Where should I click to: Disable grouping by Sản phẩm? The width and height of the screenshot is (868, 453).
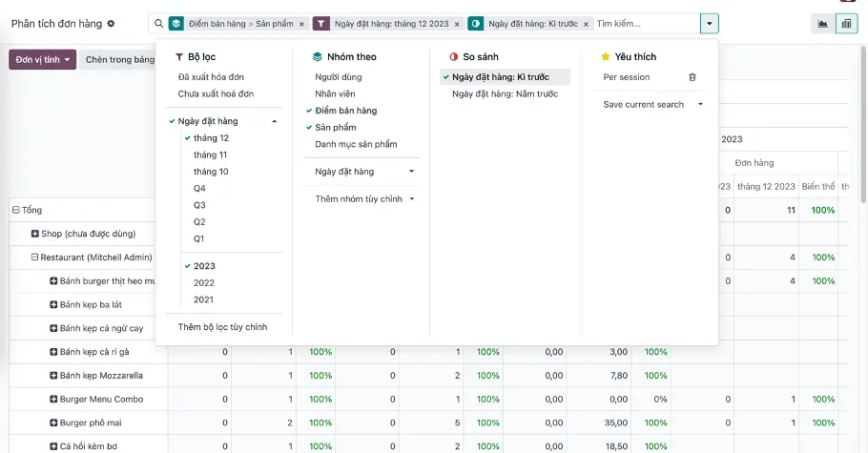(336, 128)
